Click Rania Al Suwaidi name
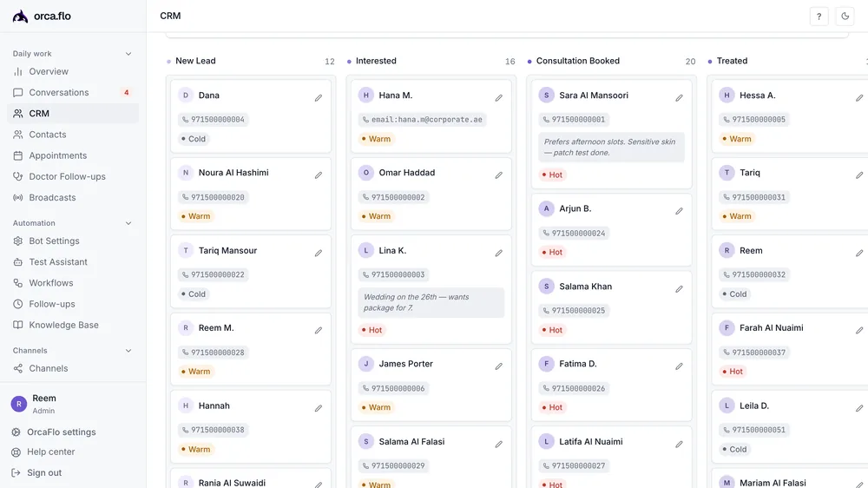 tap(232, 483)
